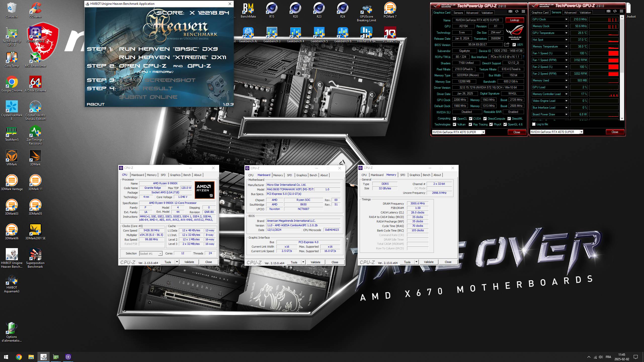This screenshot has height=362, width=644.
Task: Click GPU-Z Sensors vertical scrollbar
Action: [x=622, y=68]
